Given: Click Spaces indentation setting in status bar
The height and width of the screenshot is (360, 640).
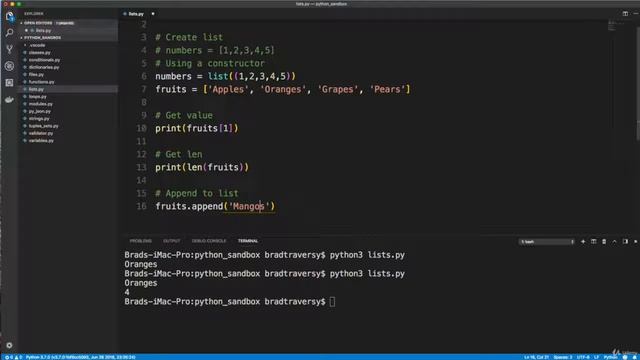Looking at the screenshot, I should [563, 357].
